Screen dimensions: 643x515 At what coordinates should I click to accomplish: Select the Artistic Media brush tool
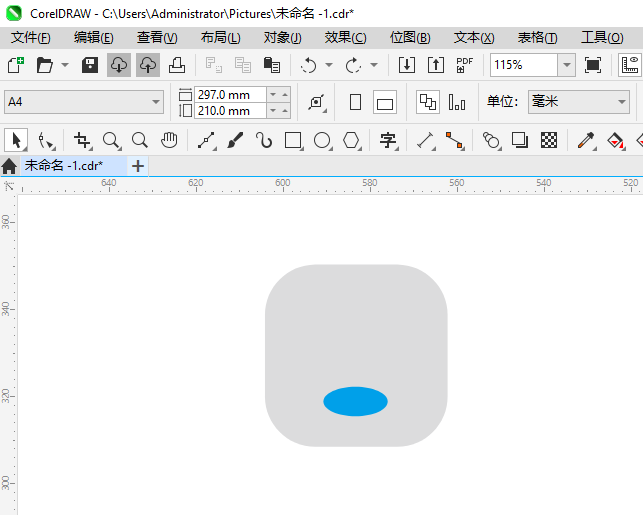[235, 141]
